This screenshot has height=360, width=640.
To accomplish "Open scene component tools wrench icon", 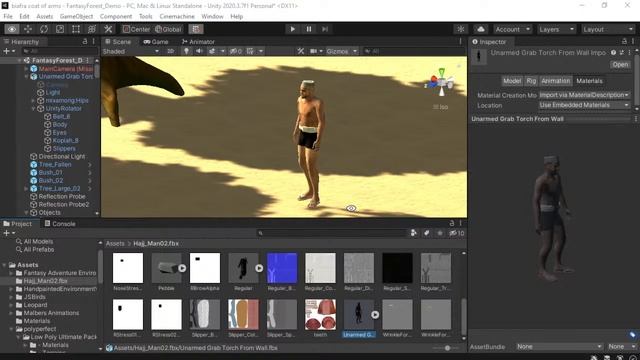I will click(301, 51).
